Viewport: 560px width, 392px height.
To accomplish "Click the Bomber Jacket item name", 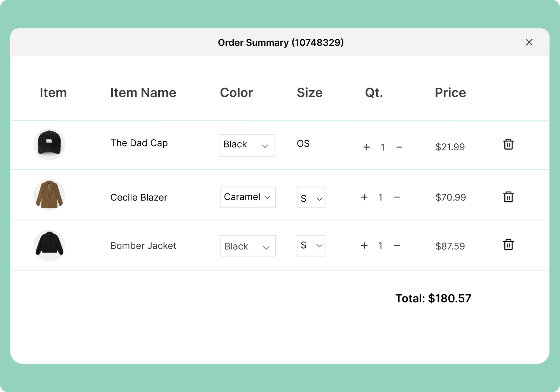I will click(x=143, y=246).
